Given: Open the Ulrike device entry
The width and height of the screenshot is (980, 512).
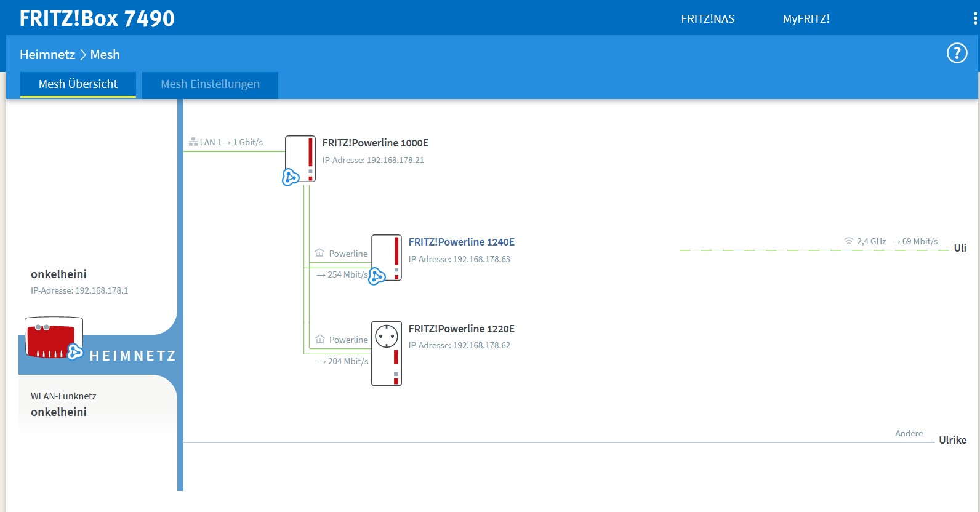Looking at the screenshot, I should point(953,440).
